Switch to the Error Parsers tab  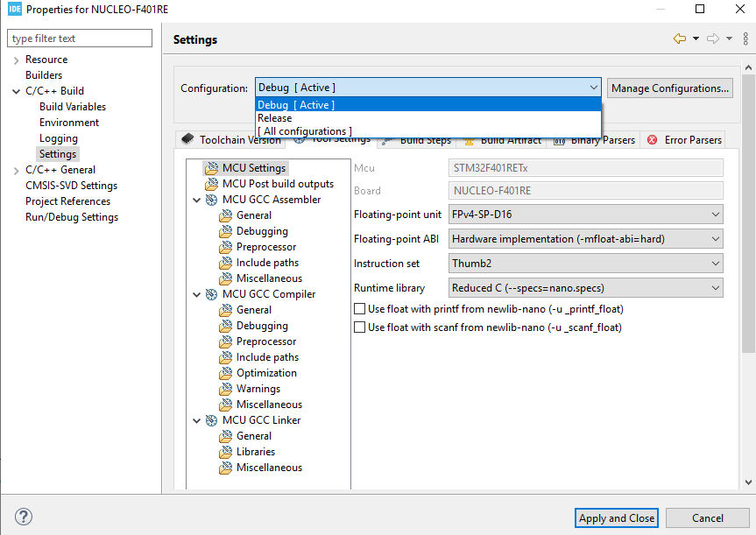683,140
